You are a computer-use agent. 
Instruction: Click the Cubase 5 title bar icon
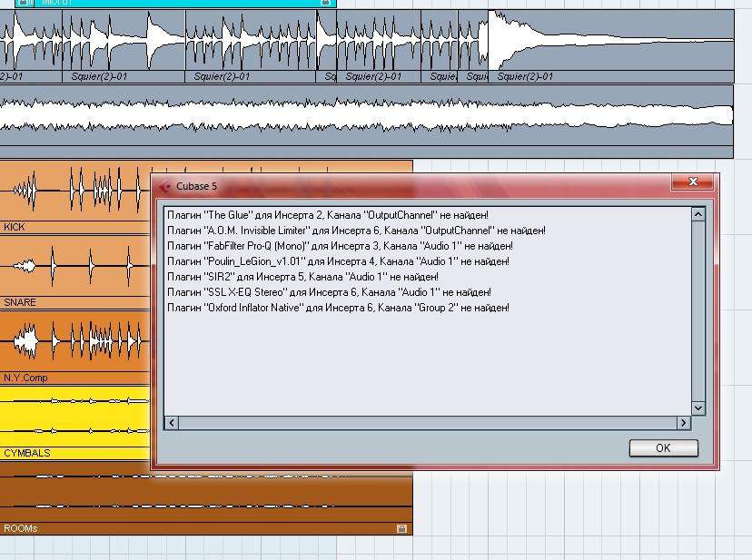[x=165, y=186]
